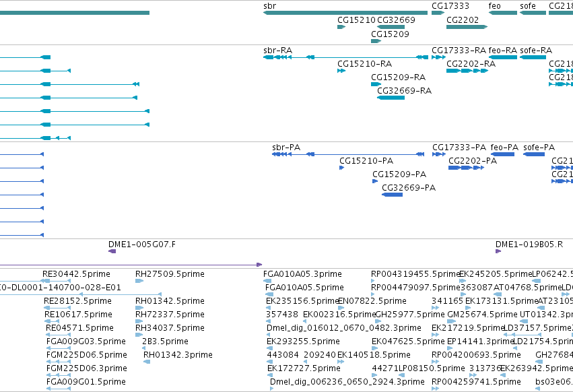Image resolution: width=573 pixels, height=392 pixels.
Task: Click the RH01342.5prime EST label
Action: 170,301
